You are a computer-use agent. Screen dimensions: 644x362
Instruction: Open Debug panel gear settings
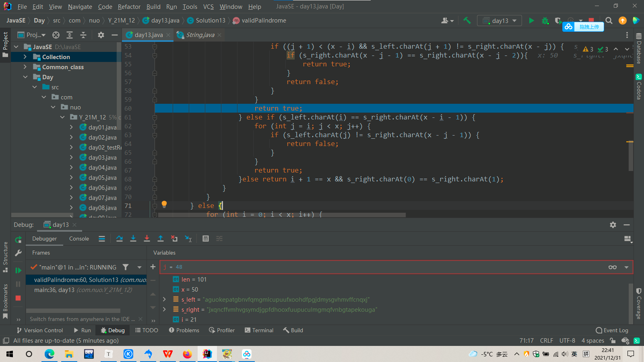[x=613, y=225]
